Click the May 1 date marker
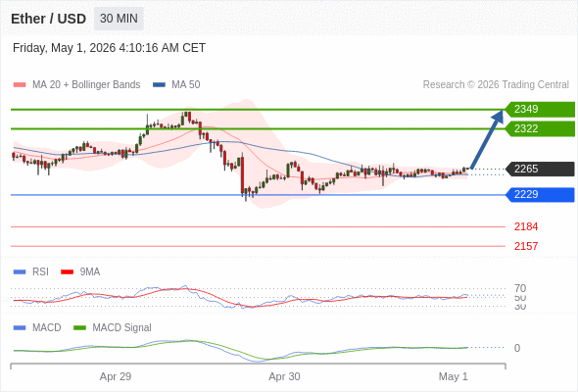This screenshot has width=578, height=392. 453,376
